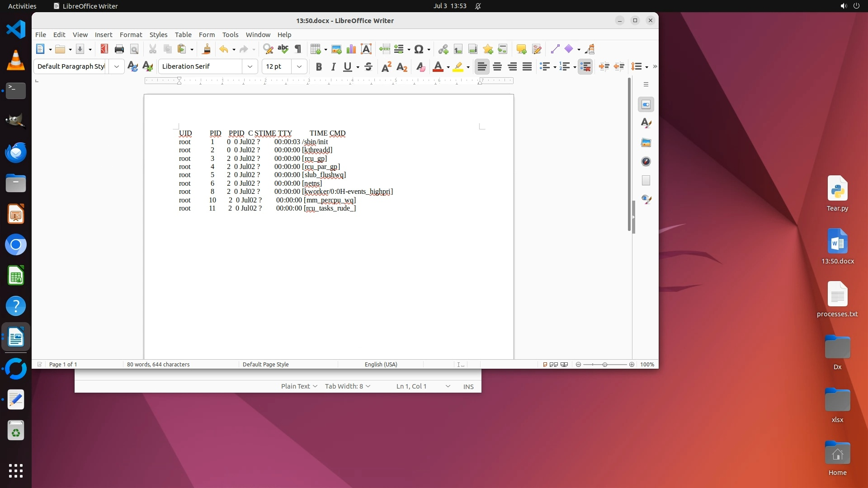Open the paragraph style dropdown arrow
The image size is (868, 488).
click(x=116, y=66)
